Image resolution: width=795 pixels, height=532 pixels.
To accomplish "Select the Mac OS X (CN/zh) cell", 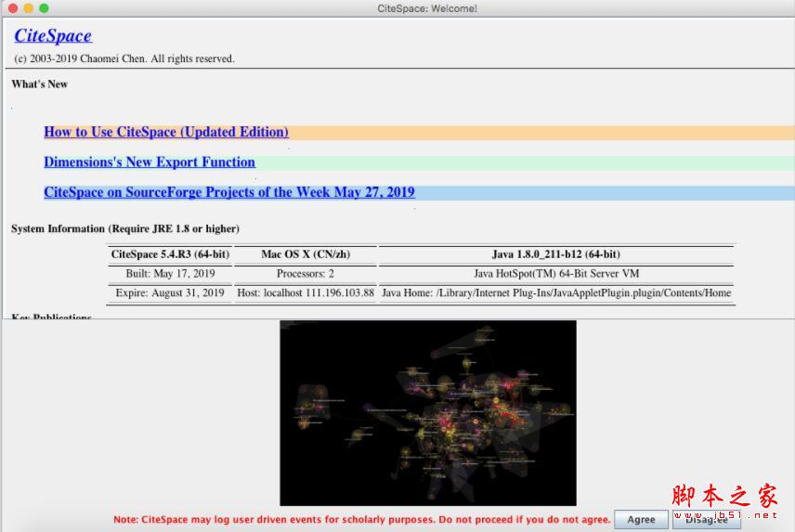I will (306, 254).
